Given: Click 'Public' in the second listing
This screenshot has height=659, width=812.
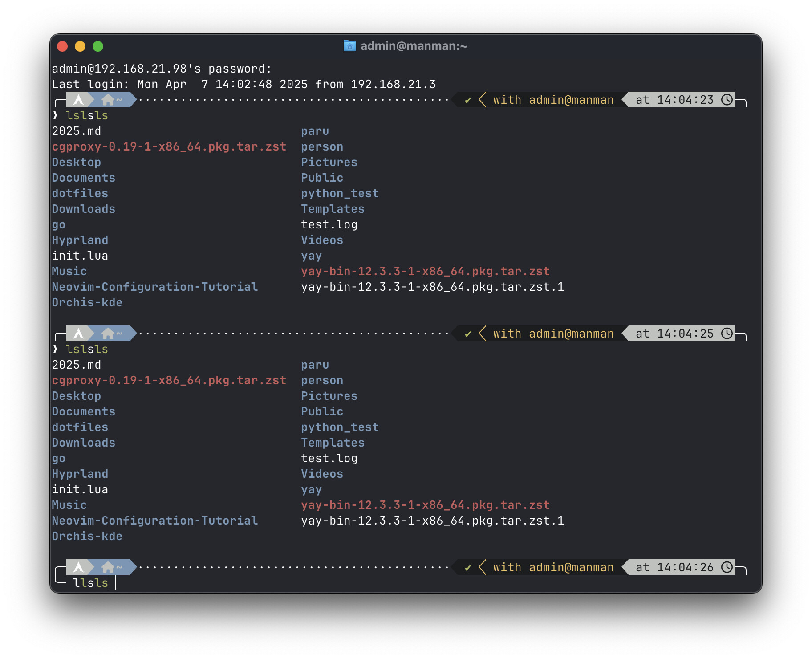Looking at the screenshot, I should point(322,411).
